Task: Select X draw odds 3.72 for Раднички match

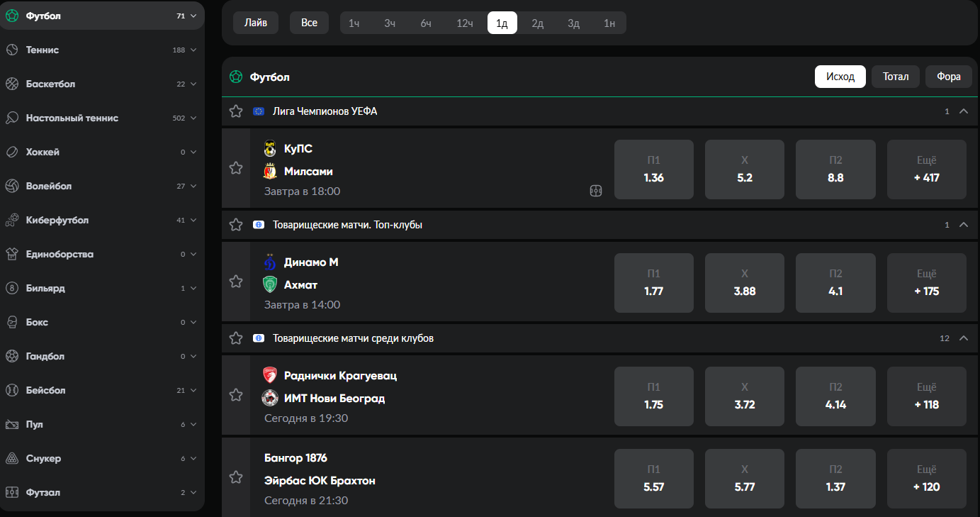Action: (x=745, y=396)
